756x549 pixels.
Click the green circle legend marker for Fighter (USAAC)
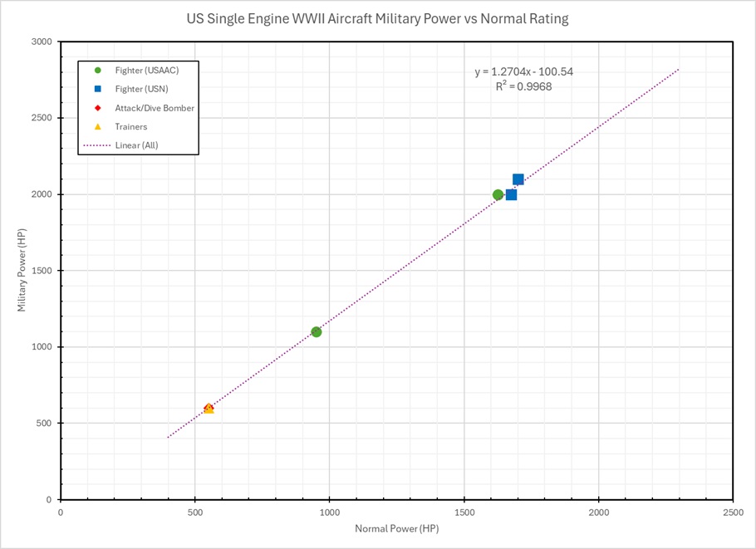pyautogui.click(x=98, y=71)
